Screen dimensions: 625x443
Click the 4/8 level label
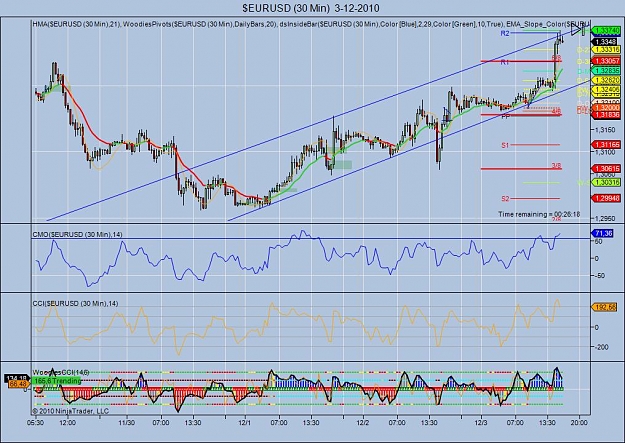(x=556, y=111)
